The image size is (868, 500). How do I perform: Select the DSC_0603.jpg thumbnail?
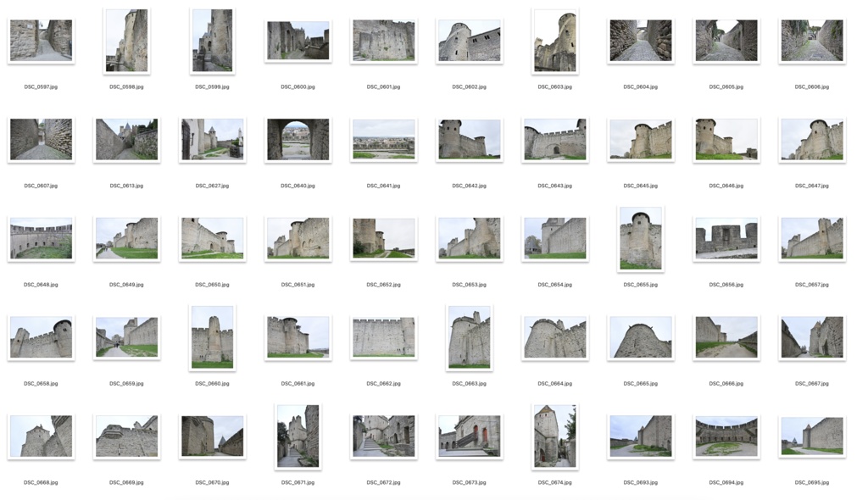click(554, 41)
